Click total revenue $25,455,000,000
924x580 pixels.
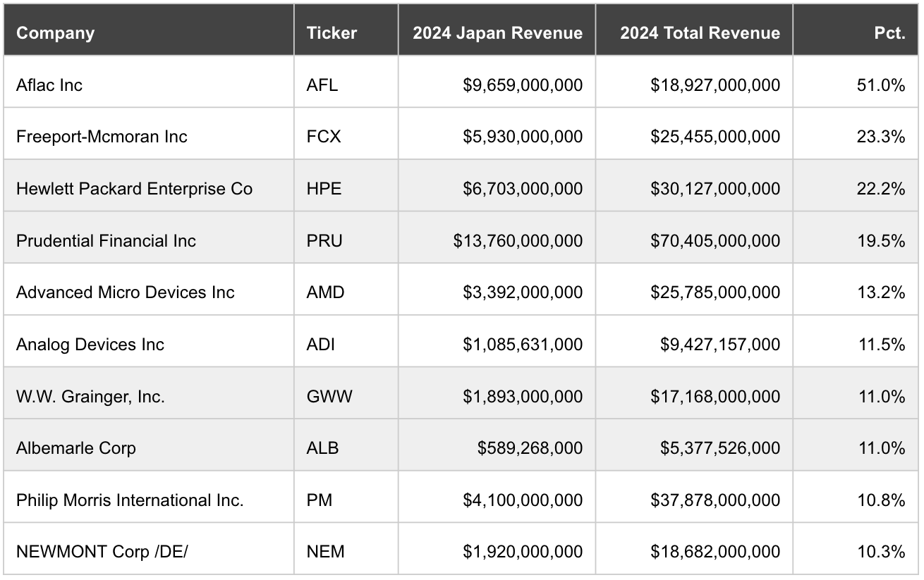point(694,134)
